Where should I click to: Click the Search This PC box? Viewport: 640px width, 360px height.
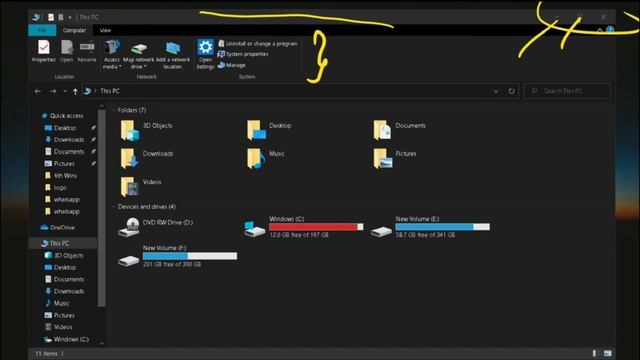[x=567, y=91]
